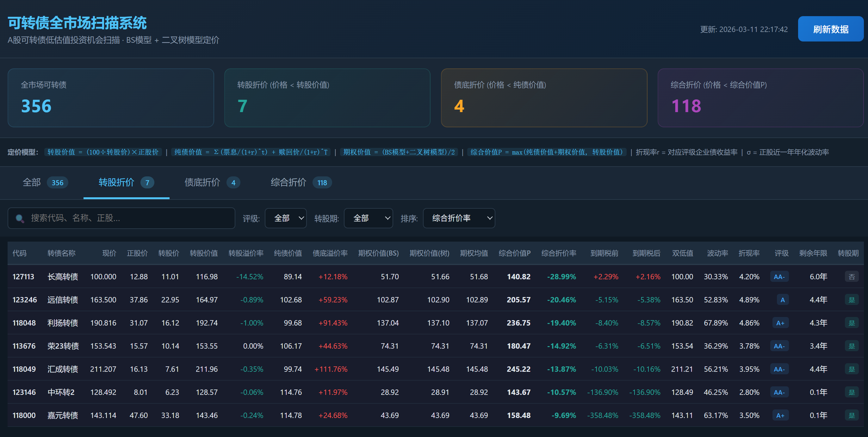Click the 刷新数据 button

[830, 29]
